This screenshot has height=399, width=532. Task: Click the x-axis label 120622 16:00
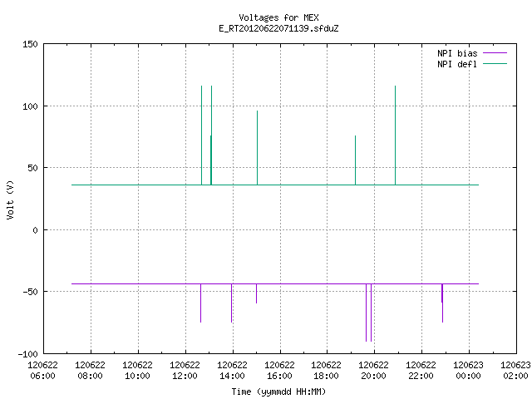[x=279, y=371]
